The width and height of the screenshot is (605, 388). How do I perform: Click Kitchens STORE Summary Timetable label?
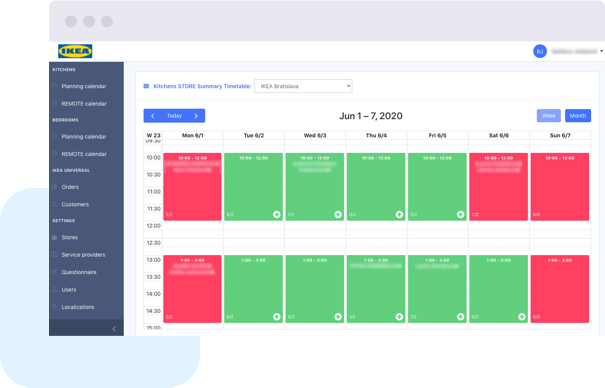pos(202,86)
